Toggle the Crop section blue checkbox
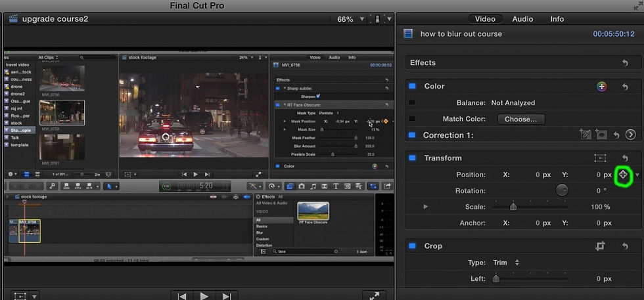Screen dimensions: 644x300 click(x=412, y=246)
